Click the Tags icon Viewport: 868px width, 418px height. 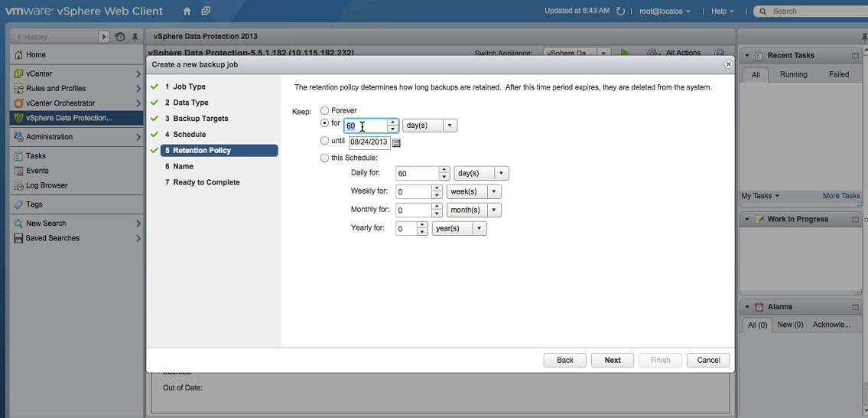[x=19, y=204]
